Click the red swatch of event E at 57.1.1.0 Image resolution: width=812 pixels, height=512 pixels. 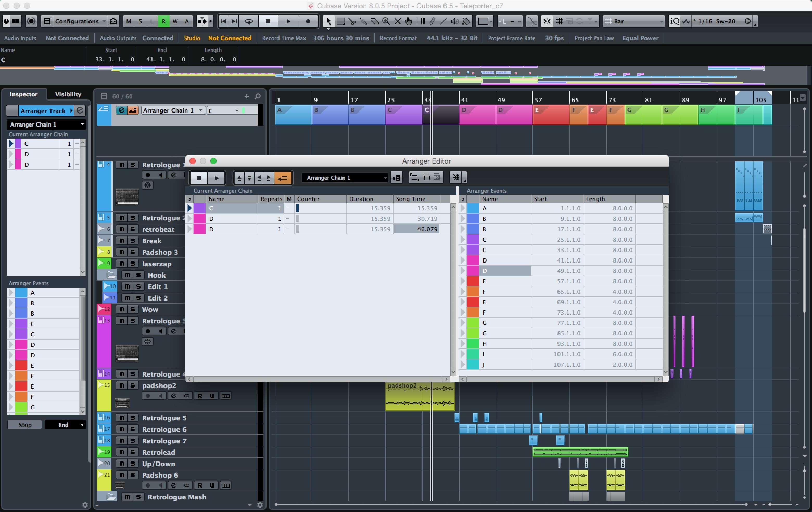(x=473, y=281)
